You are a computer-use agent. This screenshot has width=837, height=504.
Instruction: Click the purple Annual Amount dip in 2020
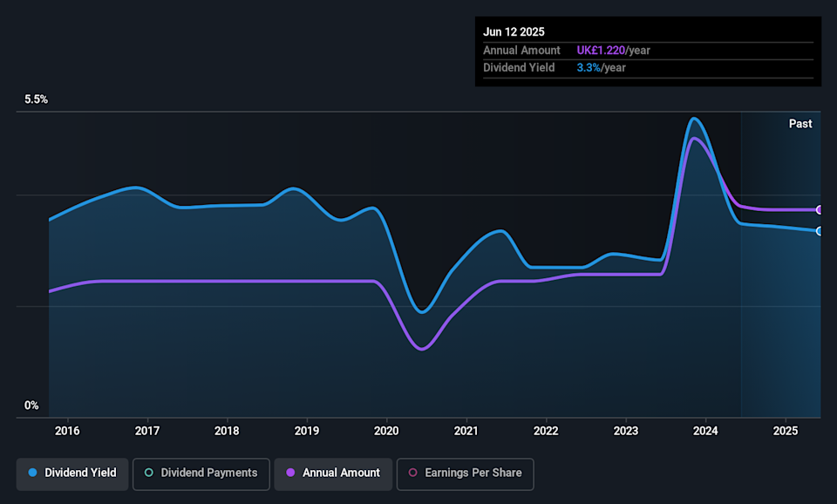421,349
